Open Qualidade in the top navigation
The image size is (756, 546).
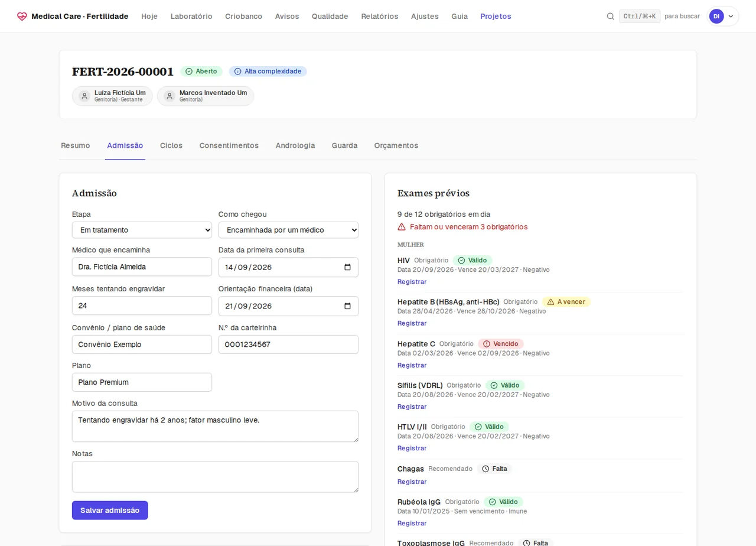click(x=330, y=17)
